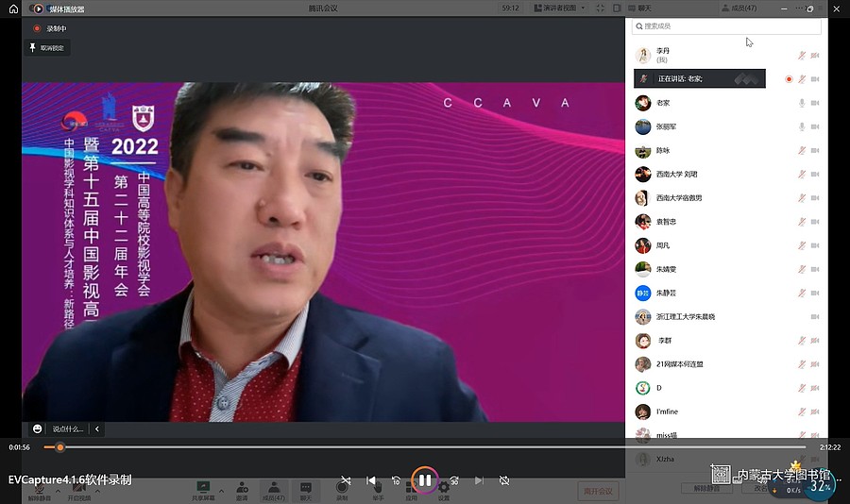Skip to the previous track
Screen dimensions: 850x504
point(371,480)
